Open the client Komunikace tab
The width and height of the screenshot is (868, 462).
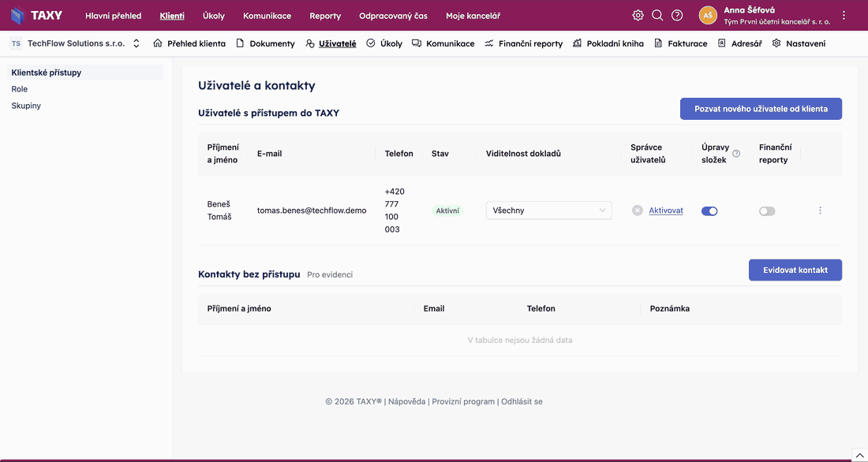coord(443,43)
